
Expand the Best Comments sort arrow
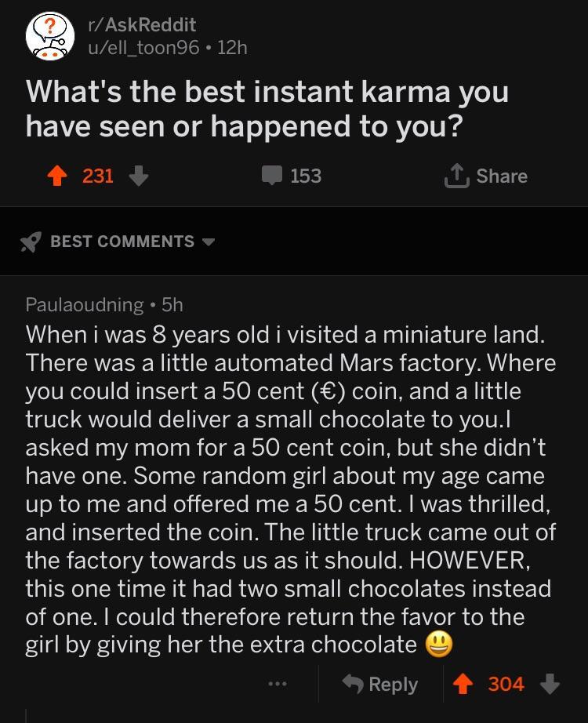(x=208, y=242)
